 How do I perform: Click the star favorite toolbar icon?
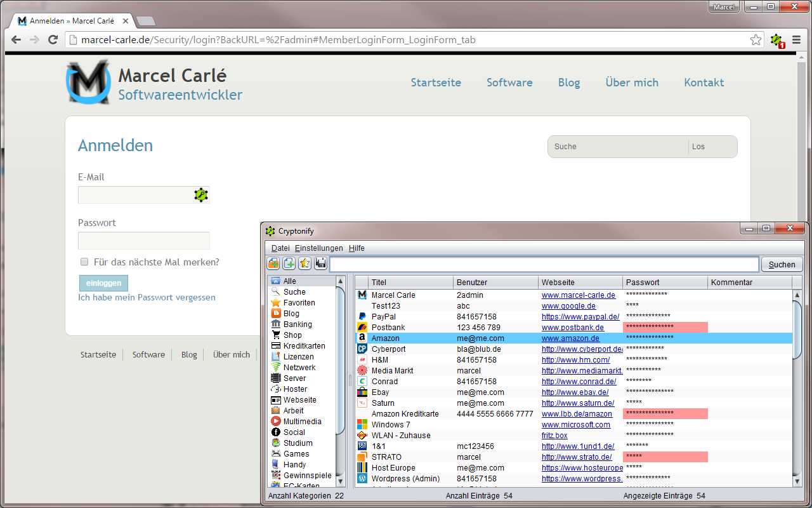[305, 264]
